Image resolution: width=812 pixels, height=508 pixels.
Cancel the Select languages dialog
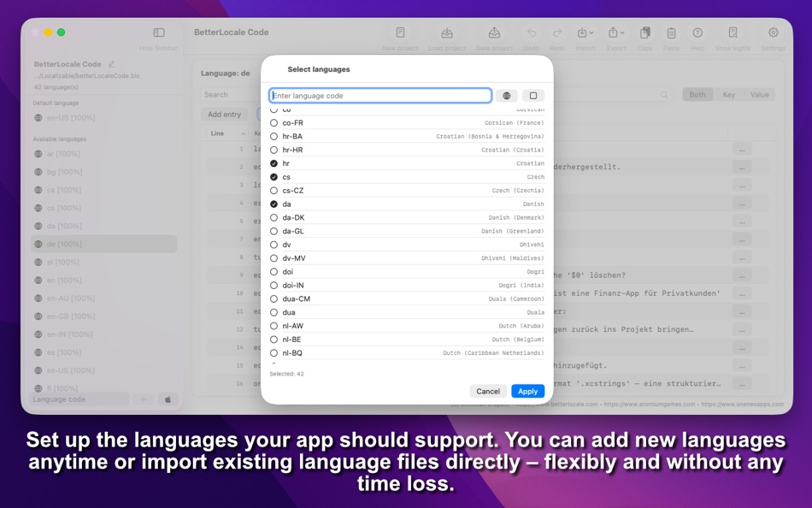(488, 391)
